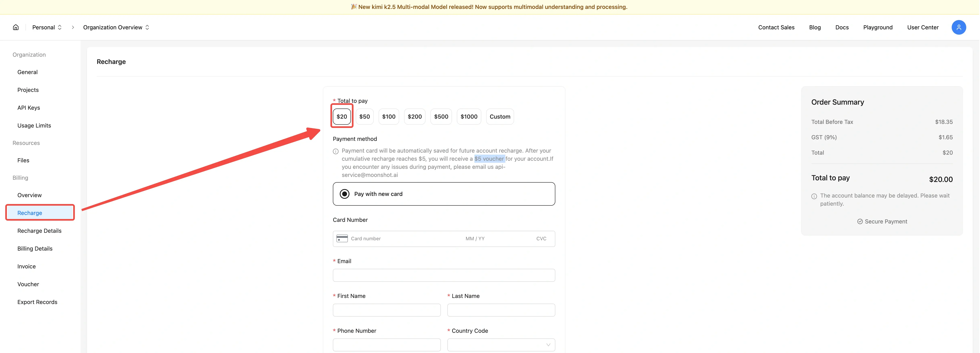Image resolution: width=980 pixels, height=353 pixels.
Task: Open the user avatar profile icon
Action: (958, 27)
